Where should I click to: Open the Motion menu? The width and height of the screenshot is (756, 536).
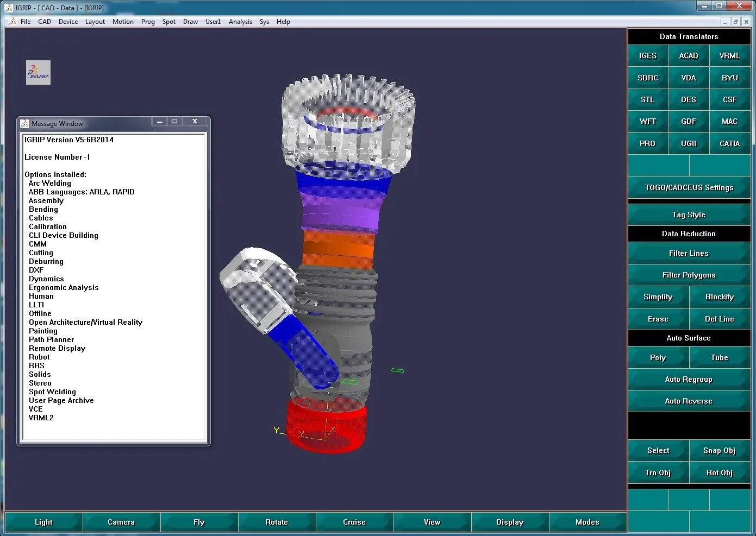(x=123, y=22)
